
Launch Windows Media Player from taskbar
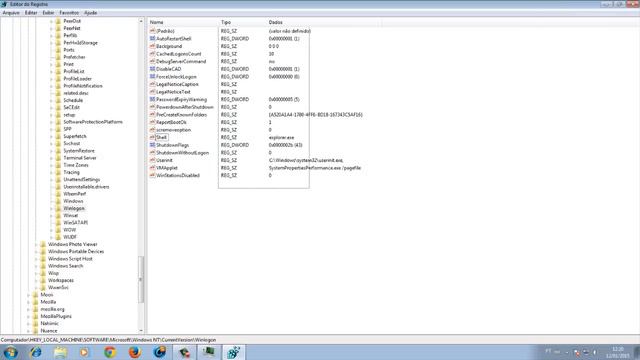tap(84, 352)
